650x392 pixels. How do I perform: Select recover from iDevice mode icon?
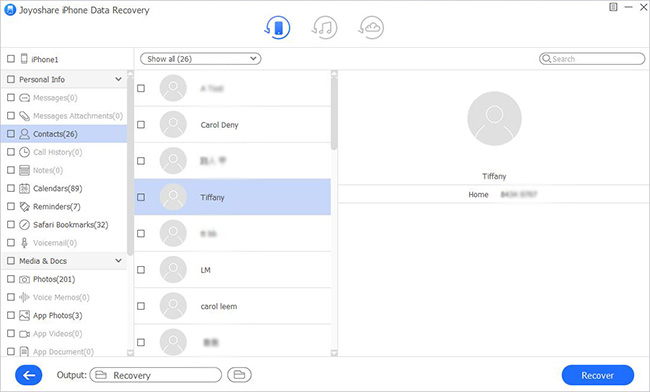click(x=277, y=28)
